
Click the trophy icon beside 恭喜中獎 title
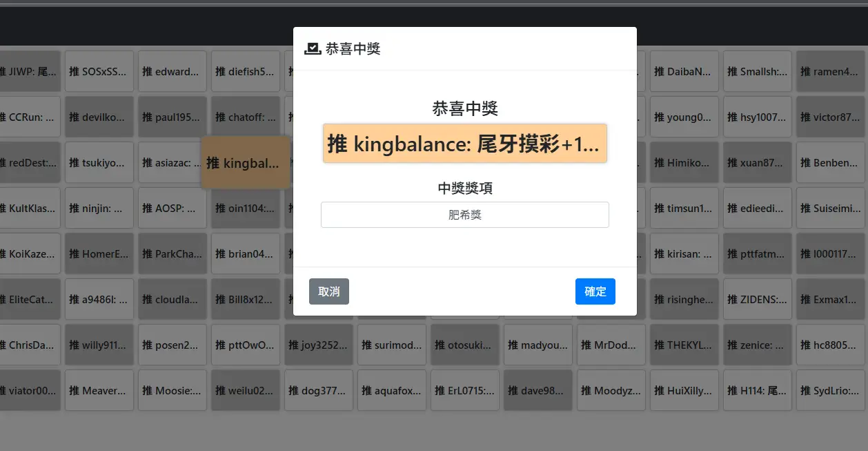313,48
